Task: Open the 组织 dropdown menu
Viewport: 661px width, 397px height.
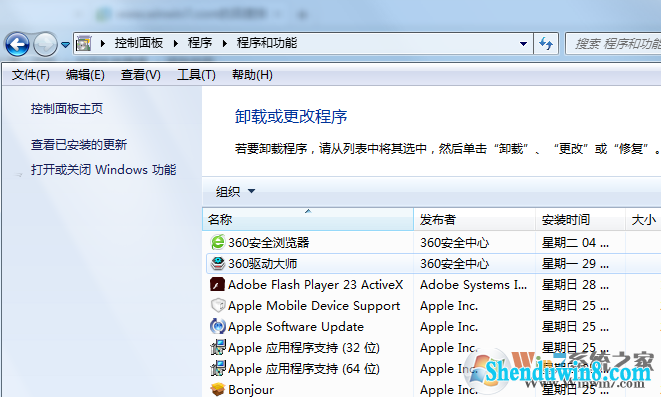Action: [x=235, y=191]
